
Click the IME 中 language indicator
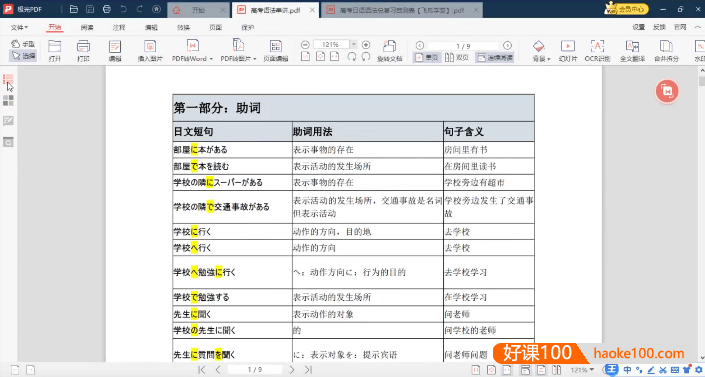[627, 370]
